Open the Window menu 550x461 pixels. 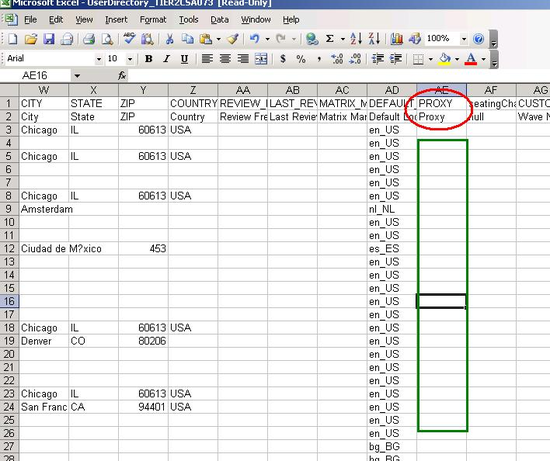(256, 20)
